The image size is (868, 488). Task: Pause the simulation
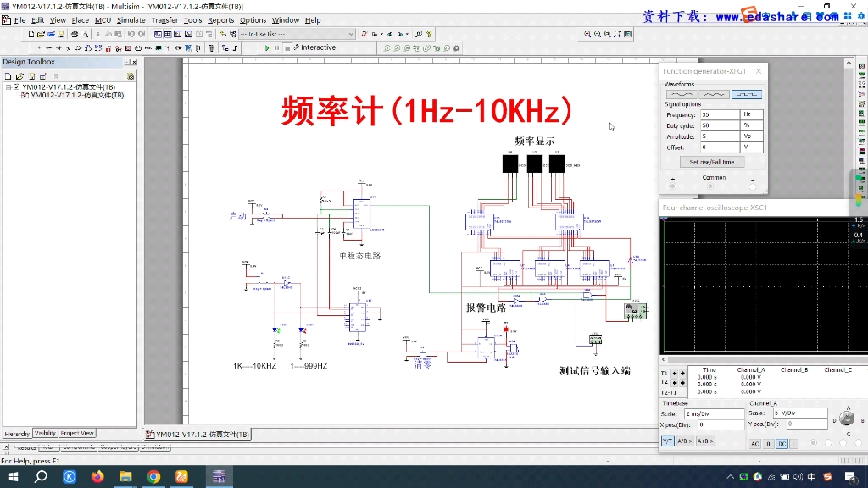tap(277, 48)
